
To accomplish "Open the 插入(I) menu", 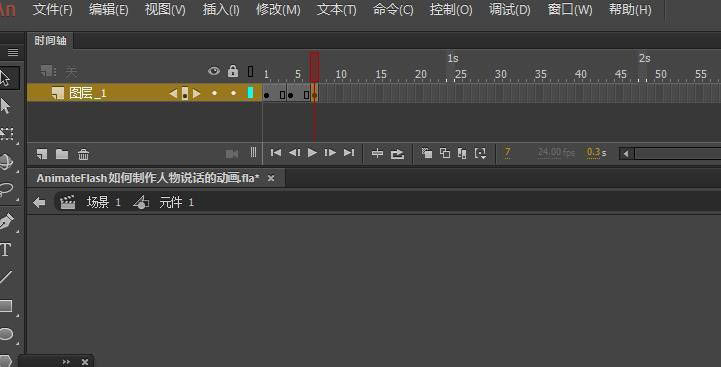I will coord(221,10).
